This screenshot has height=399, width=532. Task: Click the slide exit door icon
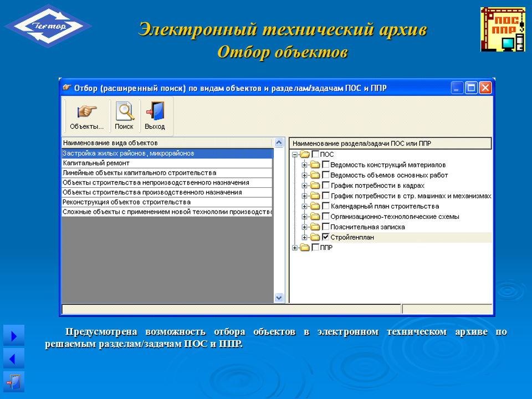tap(14, 382)
